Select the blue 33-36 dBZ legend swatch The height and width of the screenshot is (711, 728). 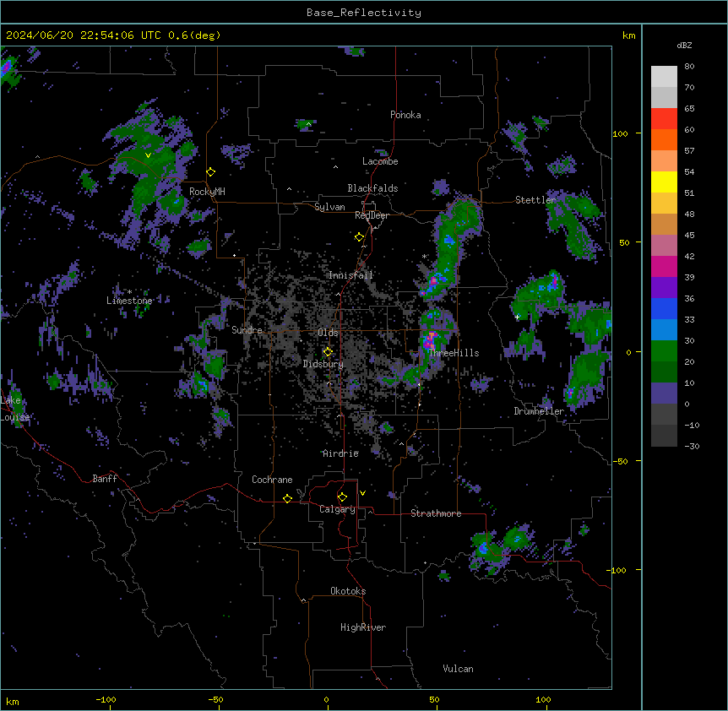(664, 308)
